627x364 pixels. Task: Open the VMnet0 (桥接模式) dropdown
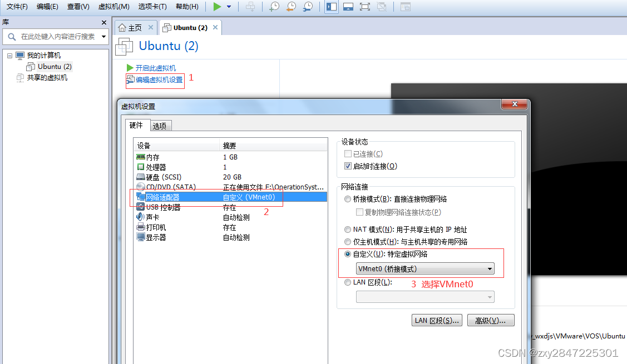tap(425, 269)
